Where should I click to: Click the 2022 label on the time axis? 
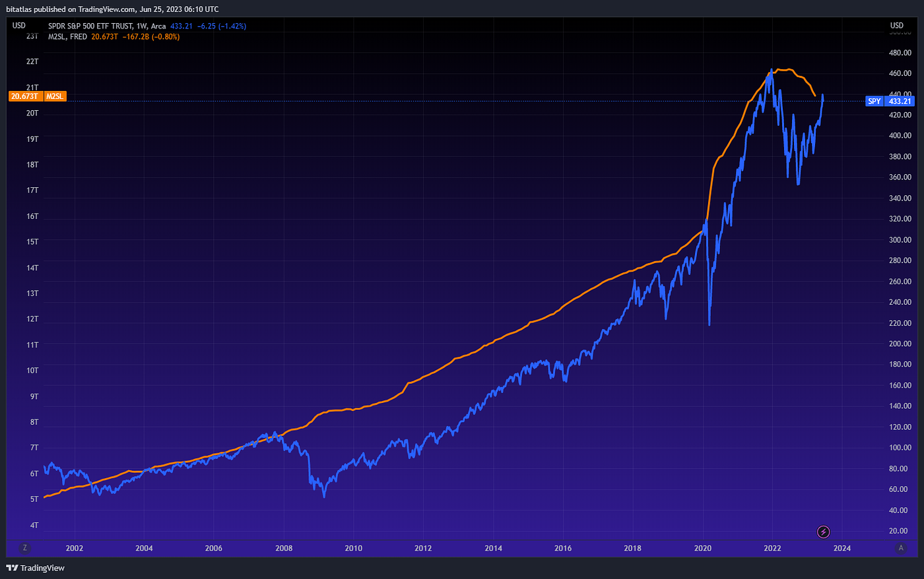(772, 548)
